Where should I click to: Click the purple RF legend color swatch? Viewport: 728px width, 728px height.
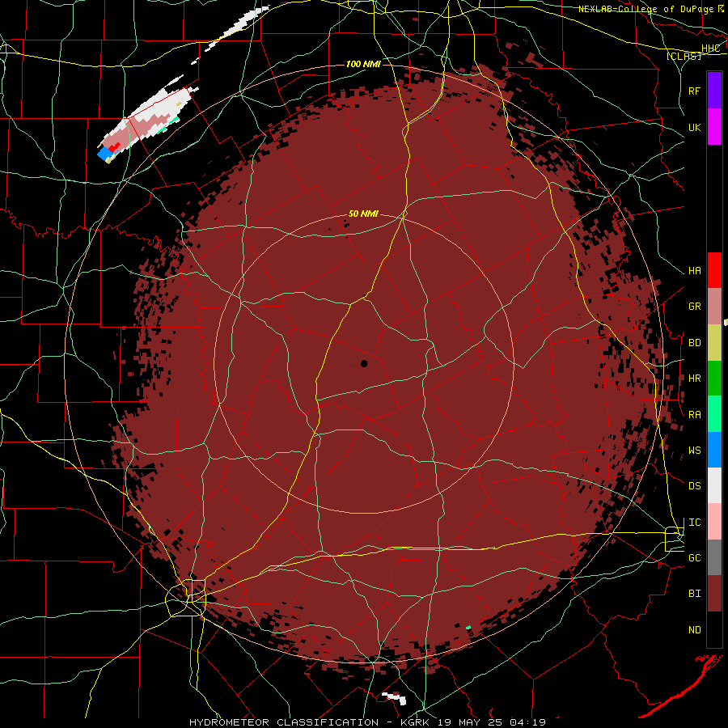714,91
